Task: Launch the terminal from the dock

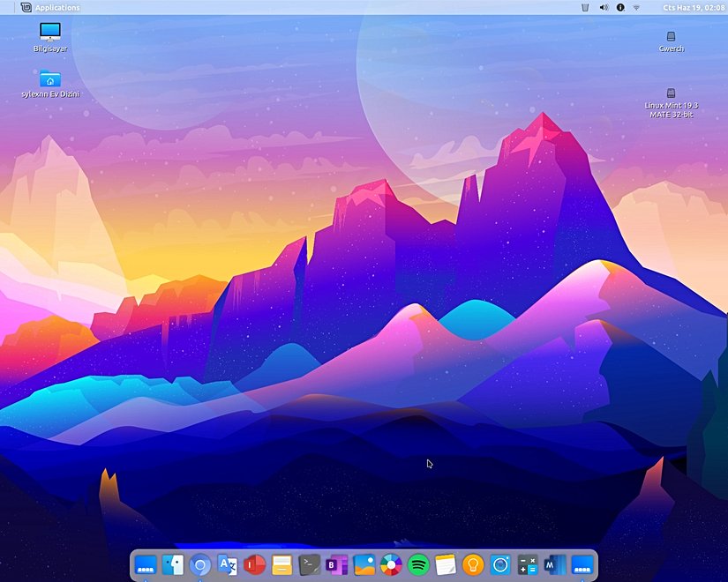Action: pyautogui.click(x=309, y=564)
